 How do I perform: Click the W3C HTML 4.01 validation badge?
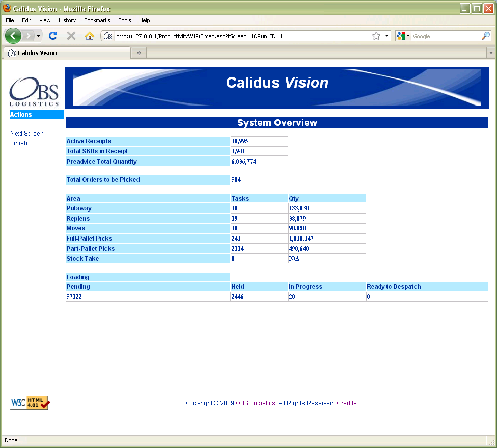30,403
